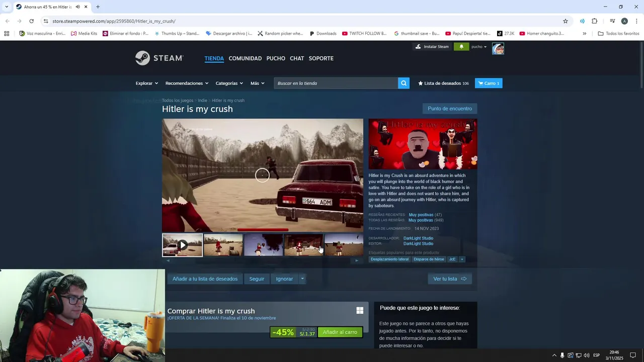Open Chrome three-dot menu
The height and width of the screenshot is (362, 644).
pos(636,21)
